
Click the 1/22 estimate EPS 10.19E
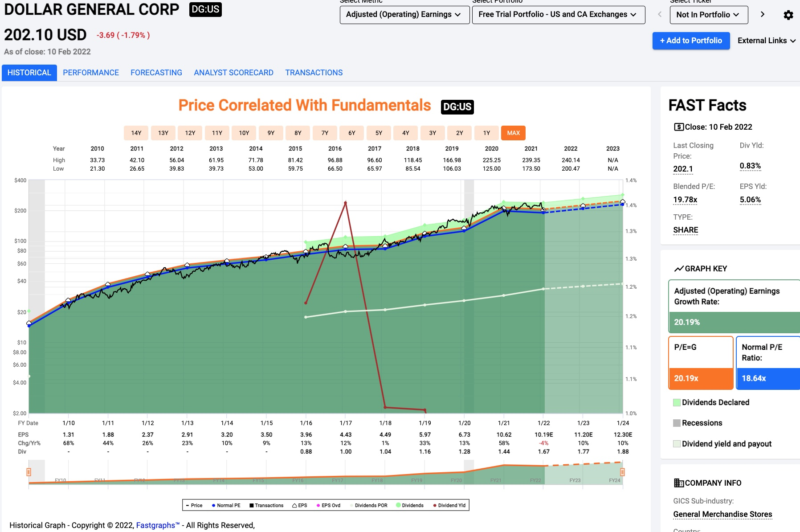coord(543,434)
